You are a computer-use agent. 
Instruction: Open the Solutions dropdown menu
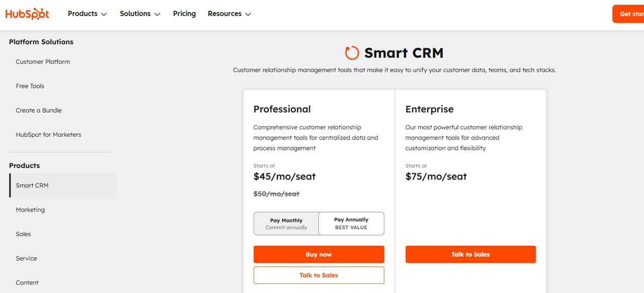pyautogui.click(x=139, y=14)
